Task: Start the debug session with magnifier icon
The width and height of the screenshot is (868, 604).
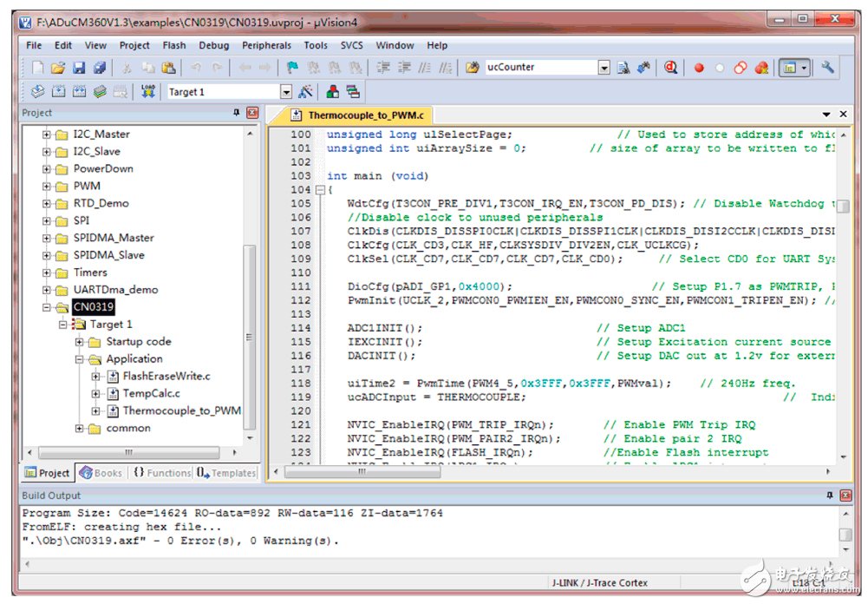Action: [670, 68]
